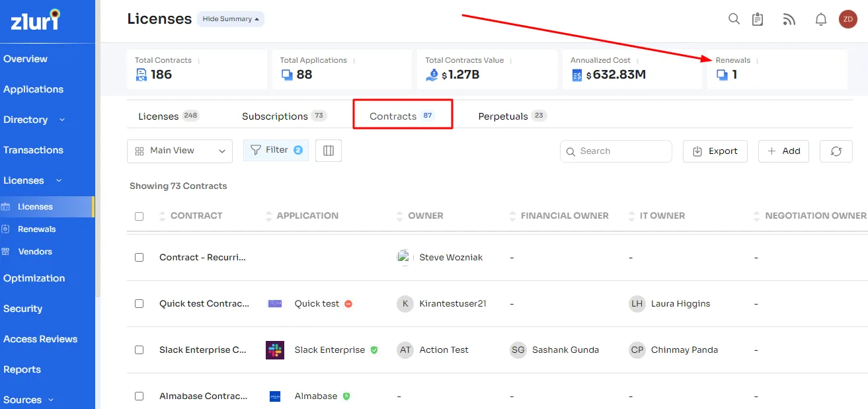Click the Almabase application logo
Image resolution: width=868 pixels, height=409 pixels.
click(x=275, y=396)
